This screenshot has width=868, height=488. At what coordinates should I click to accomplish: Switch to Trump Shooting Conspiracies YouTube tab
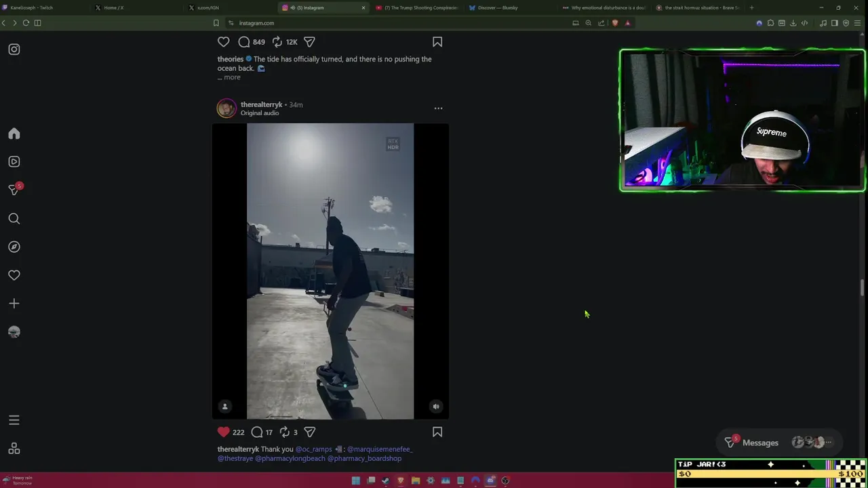click(x=416, y=7)
